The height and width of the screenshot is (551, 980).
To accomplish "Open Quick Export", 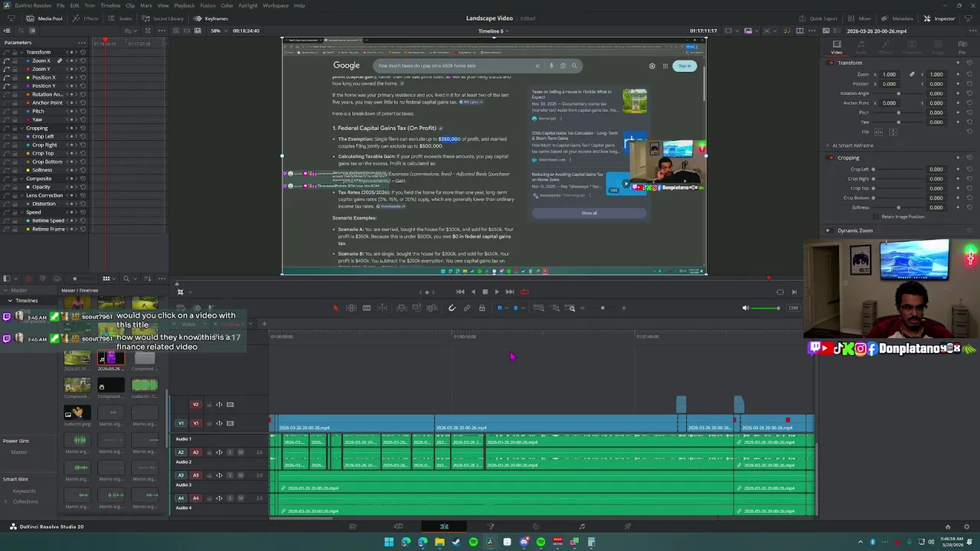I will point(818,18).
